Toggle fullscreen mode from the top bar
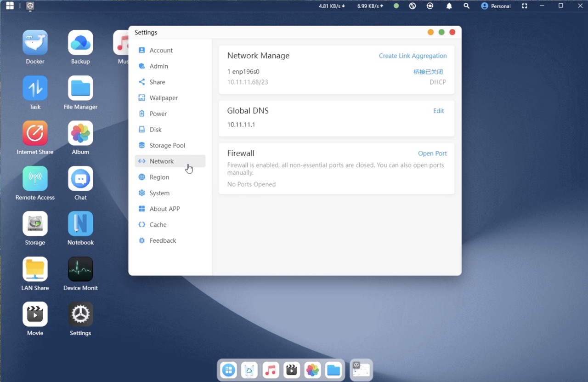This screenshot has width=588, height=382. click(x=525, y=6)
